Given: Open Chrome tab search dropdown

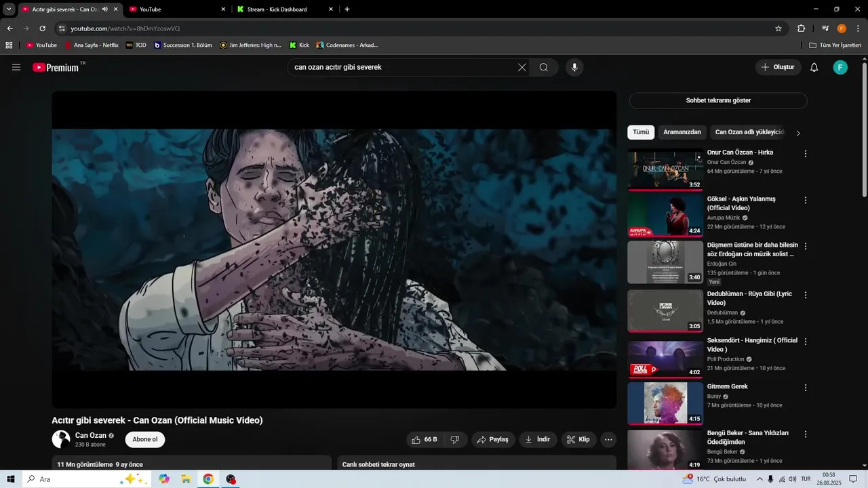Looking at the screenshot, I should pyautogui.click(x=9, y=9).
